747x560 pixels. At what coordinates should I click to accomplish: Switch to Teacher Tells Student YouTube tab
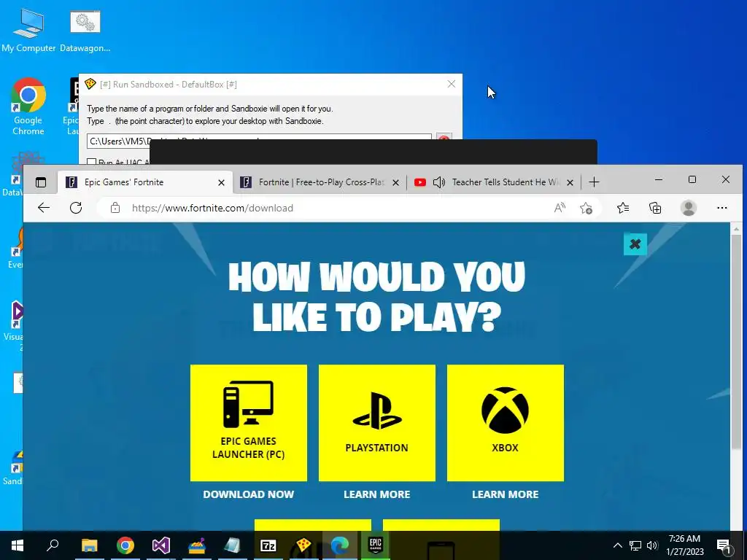[494, 182]
